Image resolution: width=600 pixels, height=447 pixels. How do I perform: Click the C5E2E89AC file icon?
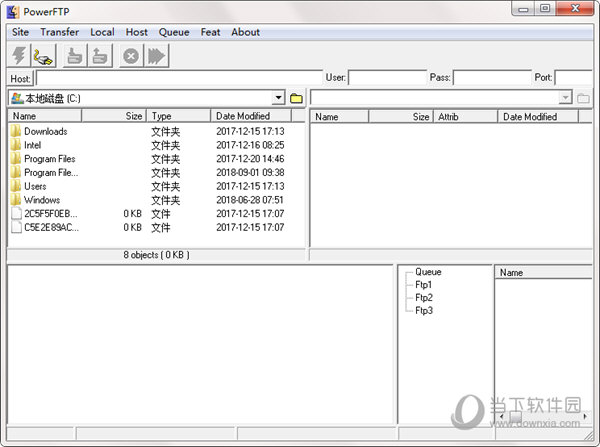point(16,227)
